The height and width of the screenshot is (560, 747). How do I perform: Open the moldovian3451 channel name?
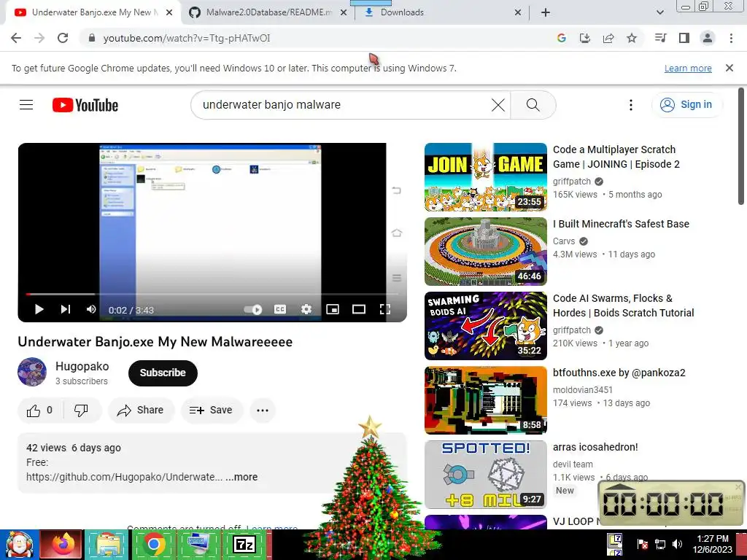583,389
